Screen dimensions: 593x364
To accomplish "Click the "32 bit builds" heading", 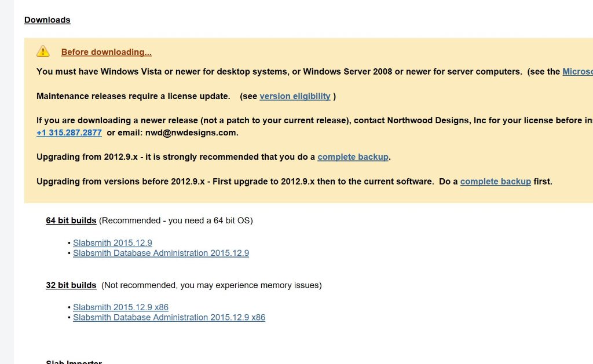I will tap(71, 285).
